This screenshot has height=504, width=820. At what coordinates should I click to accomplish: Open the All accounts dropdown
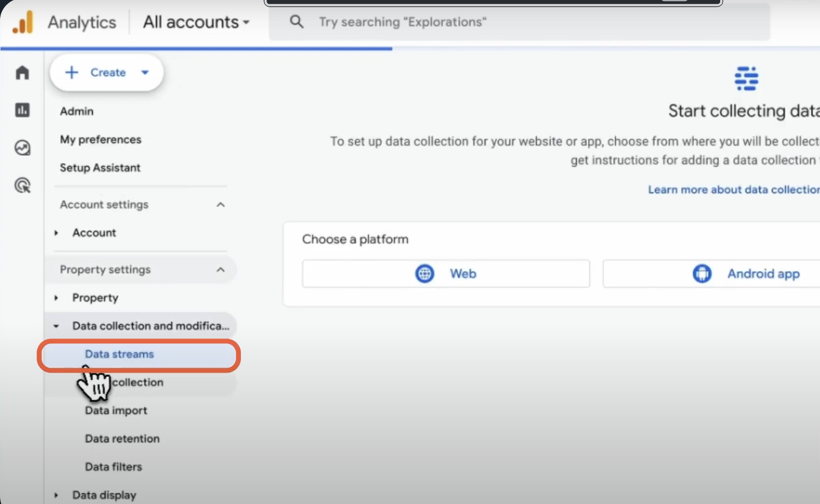pos(196,22)
